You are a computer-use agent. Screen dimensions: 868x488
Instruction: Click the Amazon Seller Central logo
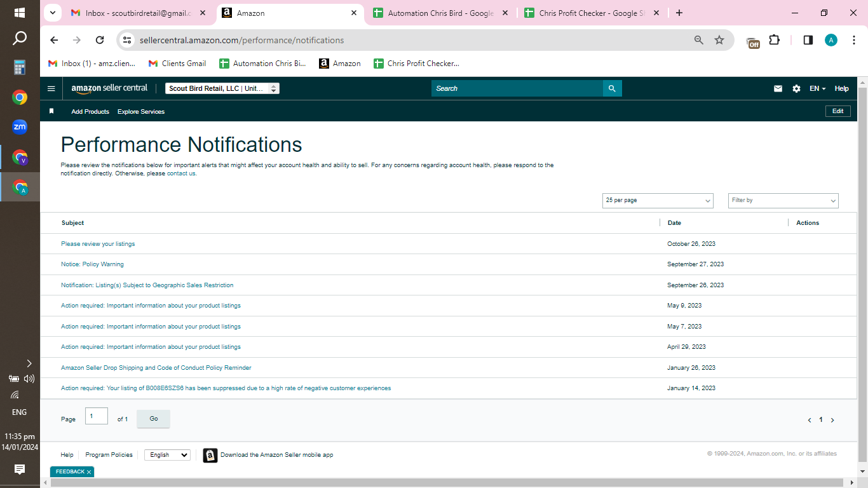coord(109,88)
